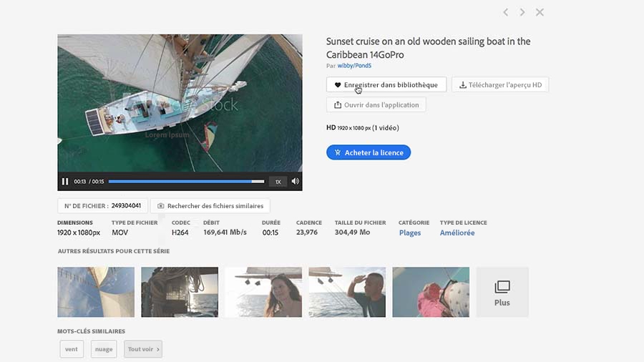Download the HD preview
The height and width of the screenshot is (362, 644).
[500, 85]
